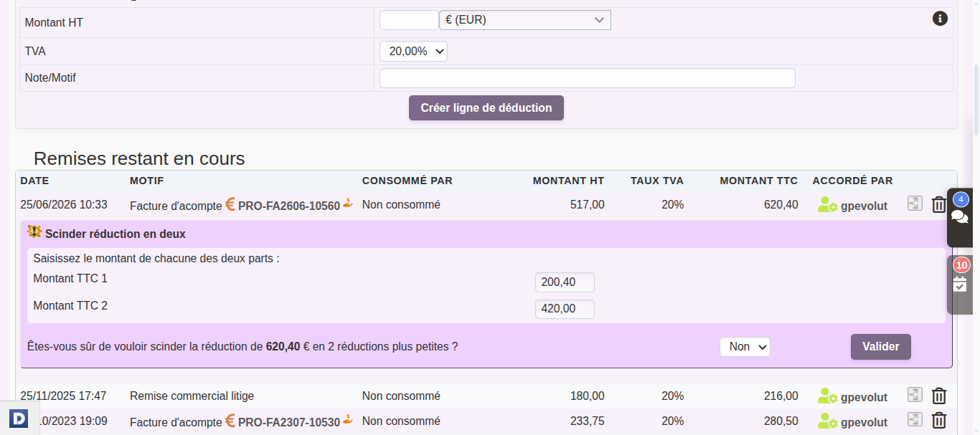Click euro invoice icon before PRO-FA2606-10560
This screenshot has height=435, width=980.
pos(230,204)
